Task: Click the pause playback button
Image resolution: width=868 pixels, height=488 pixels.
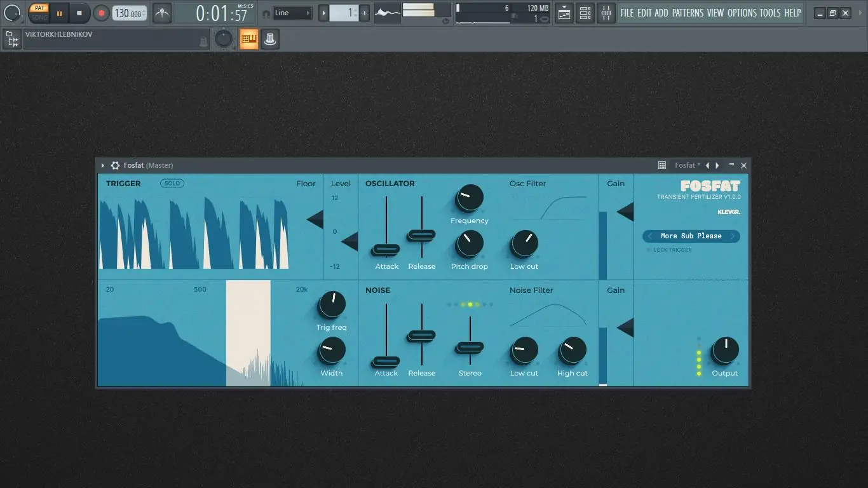Action: click(x=59, y=13)
